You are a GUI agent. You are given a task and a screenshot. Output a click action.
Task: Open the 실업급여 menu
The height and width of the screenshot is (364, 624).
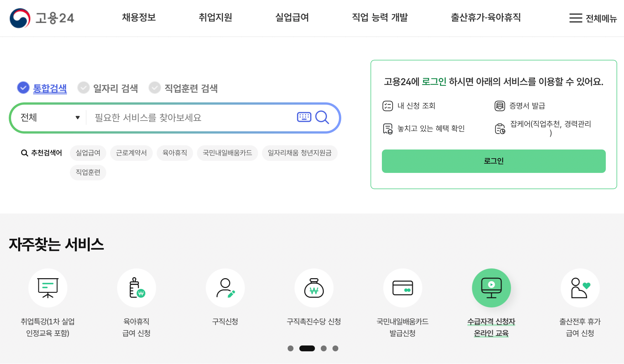[292, 18]
